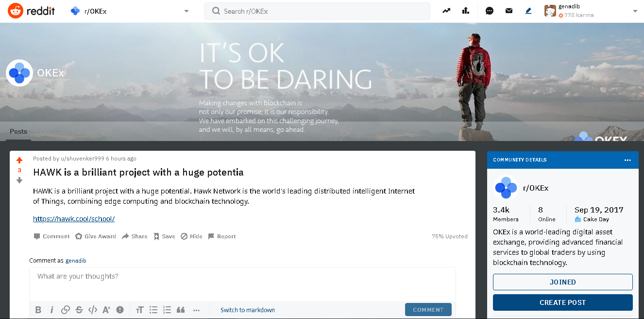Screen dimensions: 644x319
Task: Toggle superscript formatting
Action: coord(106,310)
